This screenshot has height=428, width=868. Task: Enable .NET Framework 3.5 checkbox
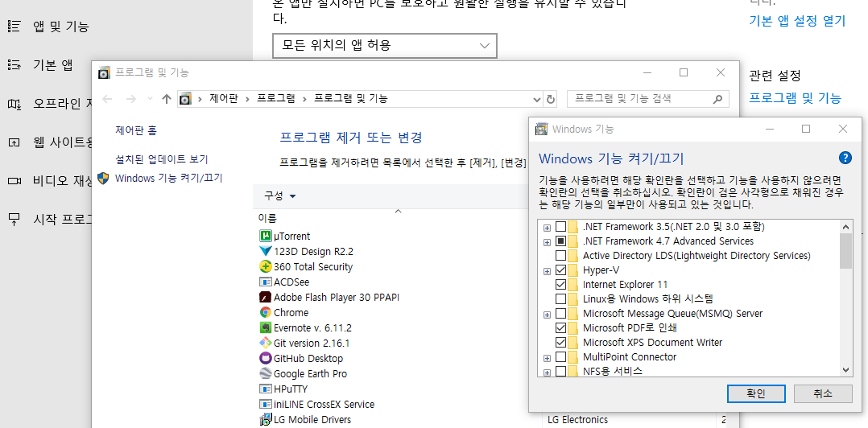tap(560, 227)
